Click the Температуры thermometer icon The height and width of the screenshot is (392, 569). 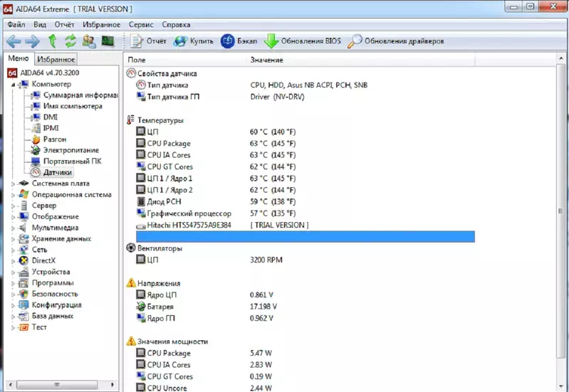(130, 120)
